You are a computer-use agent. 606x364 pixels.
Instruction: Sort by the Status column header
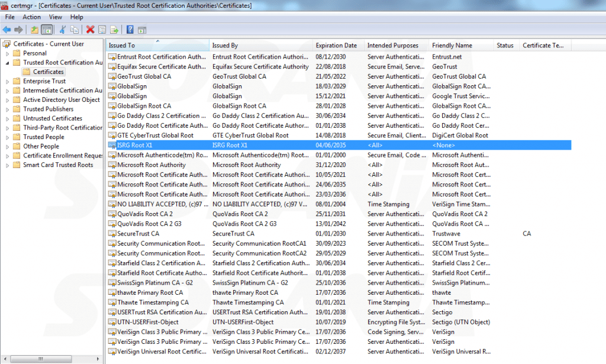pos(507,45)
